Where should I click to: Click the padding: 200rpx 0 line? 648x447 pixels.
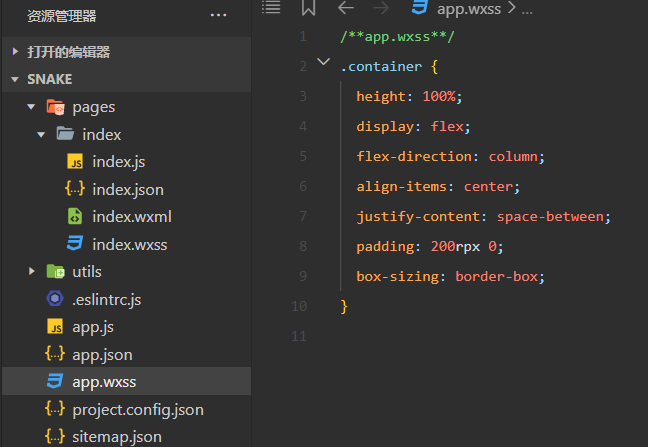[x=430, y=247]
